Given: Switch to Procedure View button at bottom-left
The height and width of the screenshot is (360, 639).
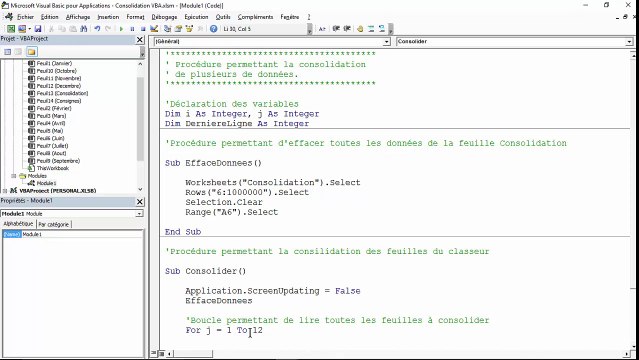Looking at the screenshot, I should click(x=154, y=353).
